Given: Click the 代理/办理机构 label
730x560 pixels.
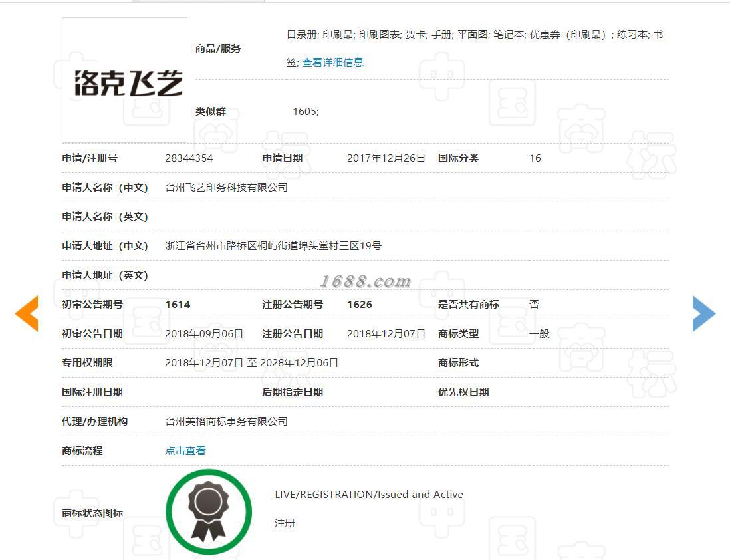Looking at the screenshot, I should pos(94,422).
